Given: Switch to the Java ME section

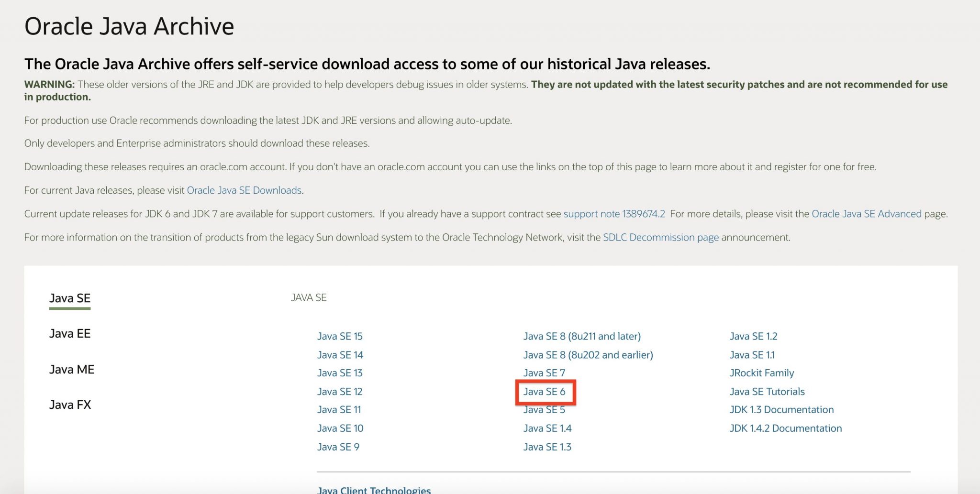Looking at the screenshot, I should [71, 369].
